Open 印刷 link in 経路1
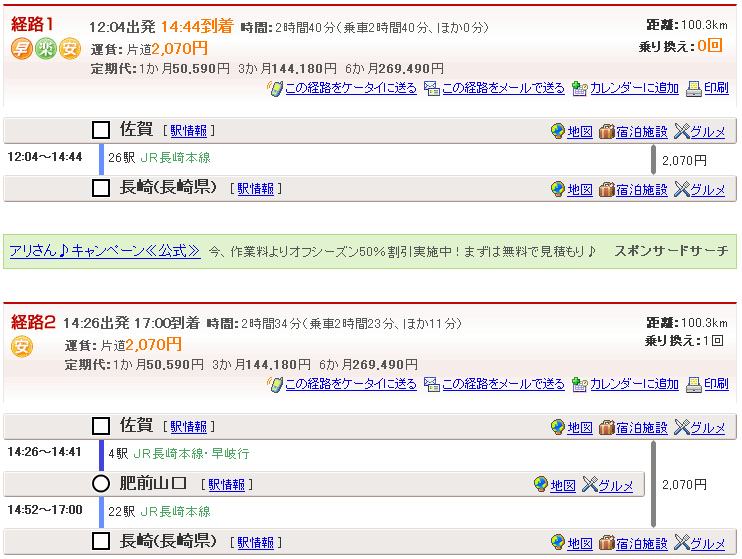The width and height of the screenshot is (742, 559). (x=716, y=88)
